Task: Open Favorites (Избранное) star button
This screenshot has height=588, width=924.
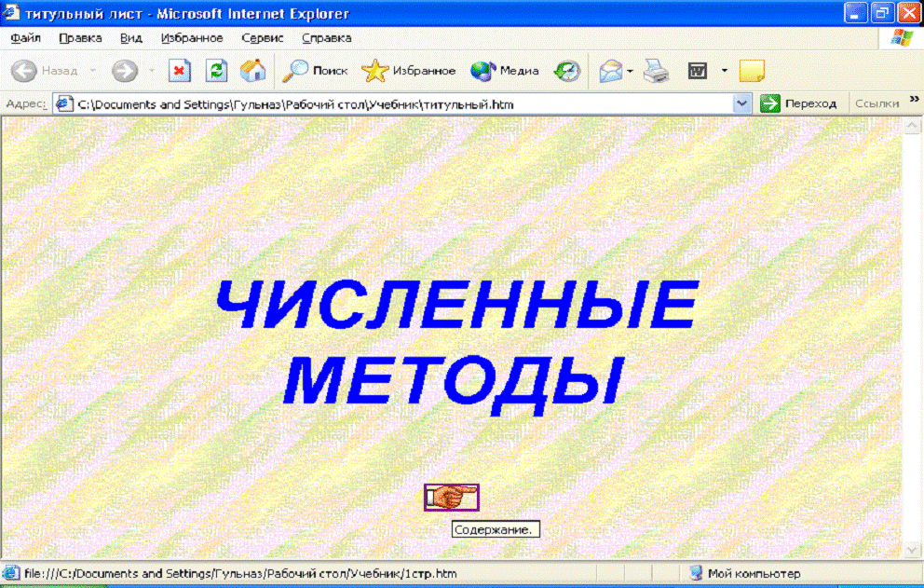Action: (x=408, y=71)
